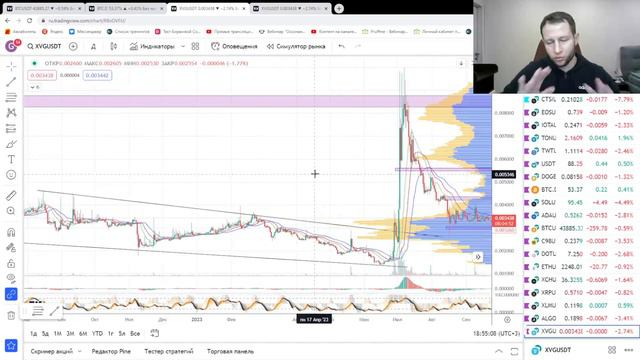Select the trend line drawing tool
The height and width of the screenshot is (360, 640).
(x=11, y=82)
